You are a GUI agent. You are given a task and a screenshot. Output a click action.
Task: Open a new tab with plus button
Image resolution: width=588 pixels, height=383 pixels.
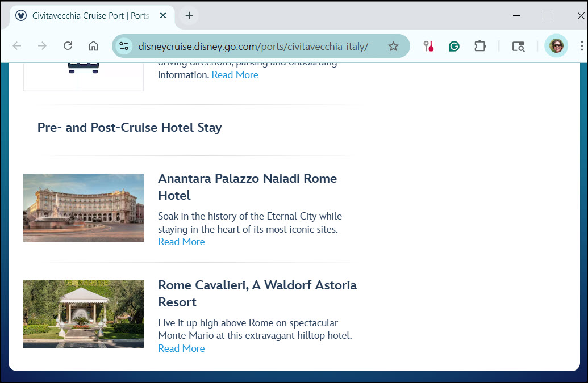[189, 15]
